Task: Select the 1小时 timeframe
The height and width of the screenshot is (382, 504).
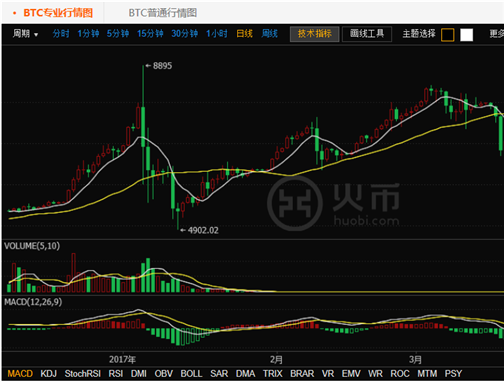Action: [x=217, y=34]
